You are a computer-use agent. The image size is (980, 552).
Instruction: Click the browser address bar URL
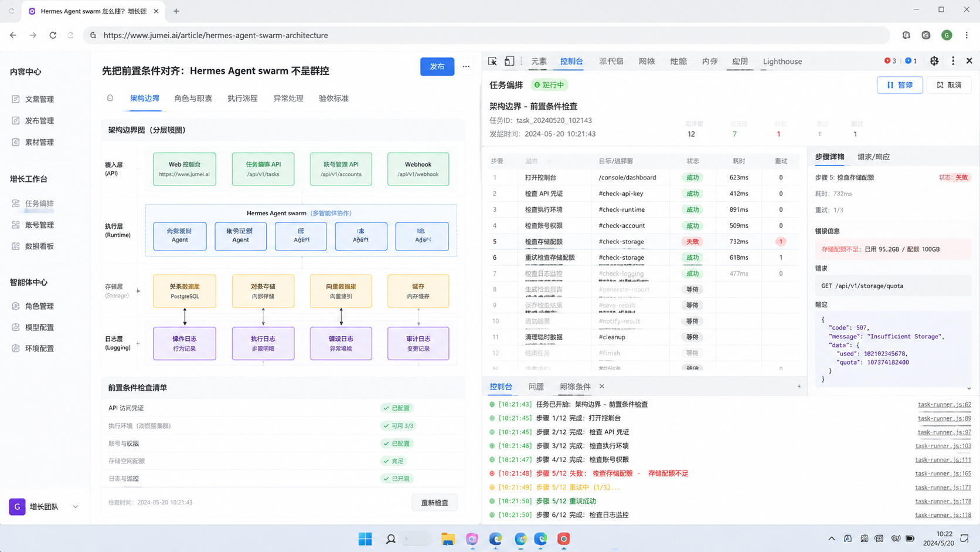click(216, 35)
